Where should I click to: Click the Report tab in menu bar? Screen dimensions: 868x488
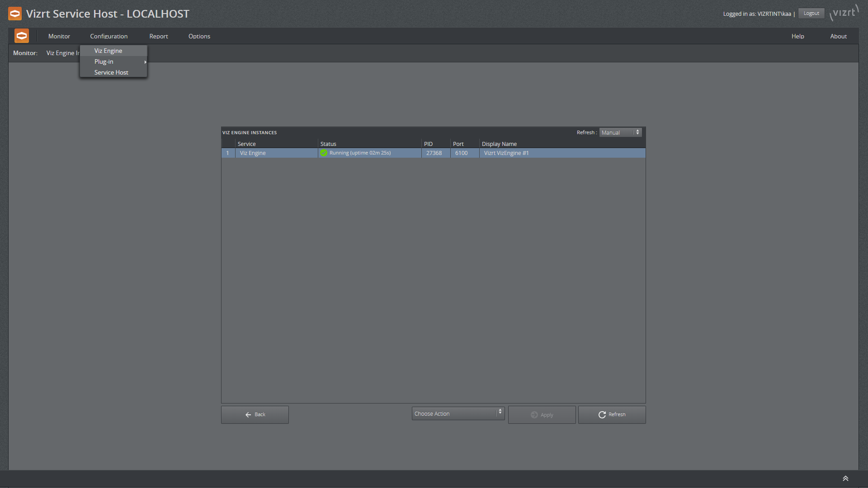coord(159,36)
